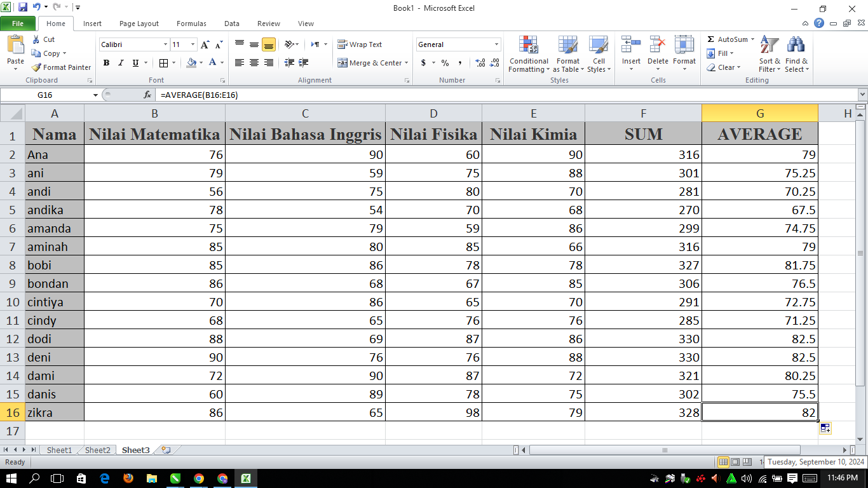Apply the Font Color letter A
The width and height of the screenshot is (868, 488).
[x=212, y=63]
